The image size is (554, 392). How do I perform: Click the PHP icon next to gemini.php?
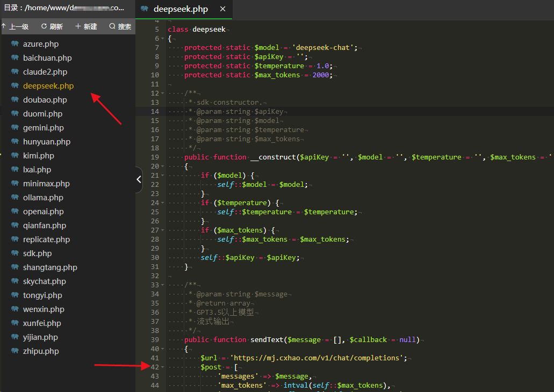[x=15, y=127]
